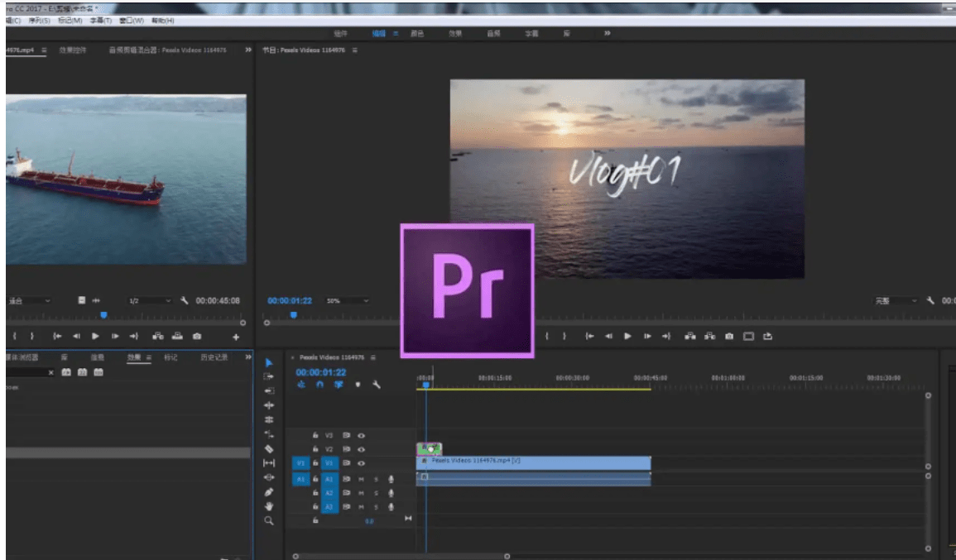Click the blue playhead marker above the timeline ruler
This screenshot has width=956, height=560.
(x=427, y=384)
